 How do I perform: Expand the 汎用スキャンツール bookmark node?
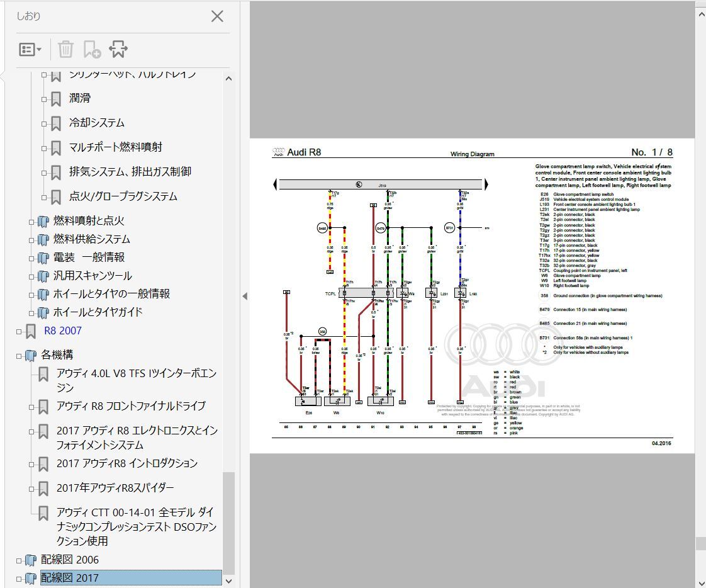31,276
